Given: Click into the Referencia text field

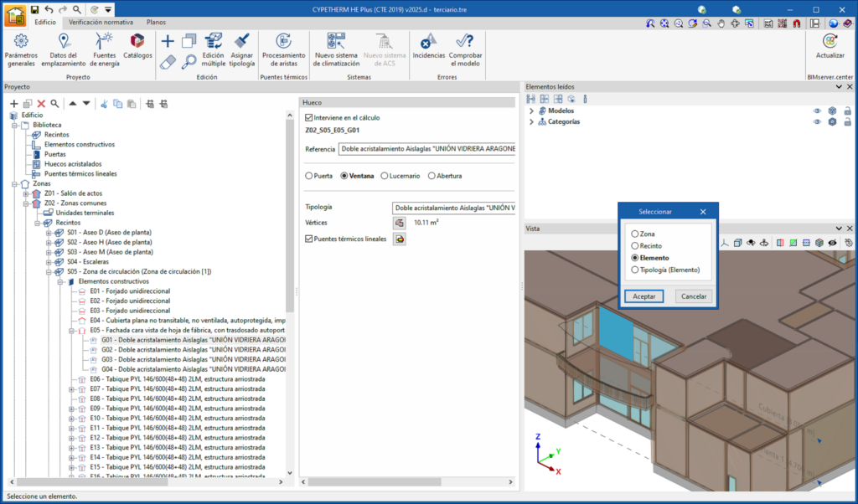Looking at the screenshot, I should [426, 149].
